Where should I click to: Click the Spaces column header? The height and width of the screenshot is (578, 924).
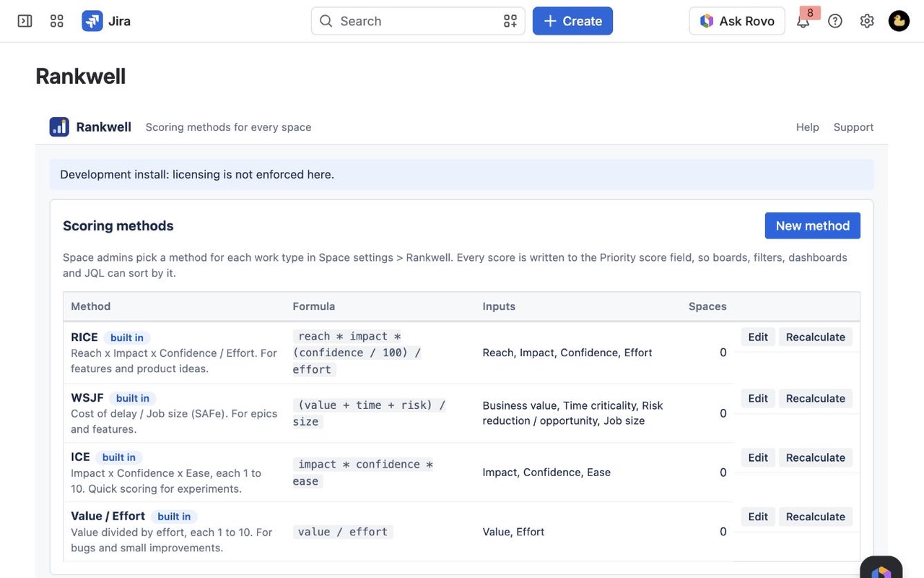click(707, 306)
